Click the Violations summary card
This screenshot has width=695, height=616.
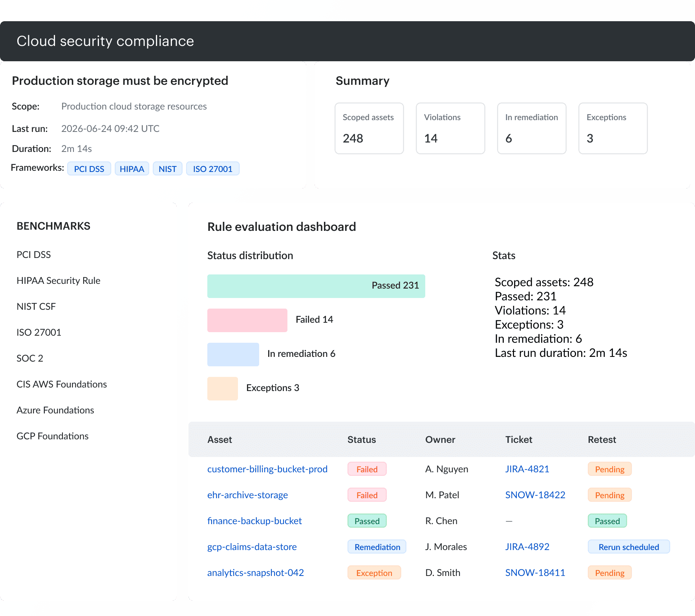tap(450, 128)
